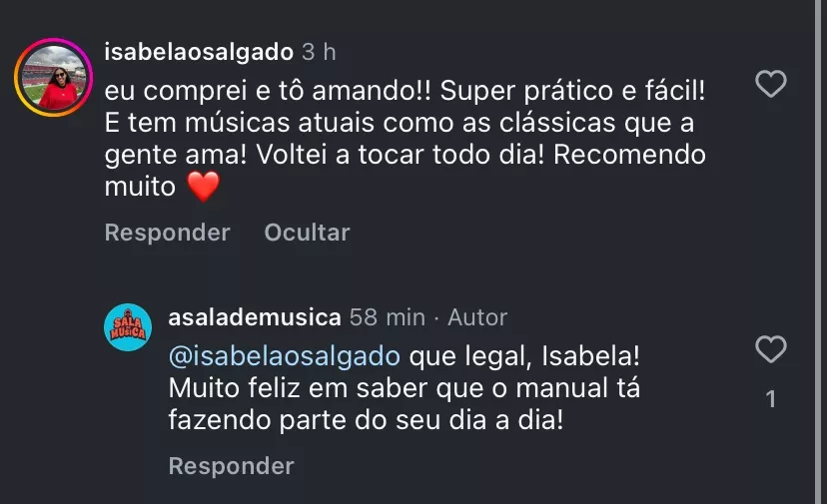Tap the Sala Música avatar logo

(128, 327)
